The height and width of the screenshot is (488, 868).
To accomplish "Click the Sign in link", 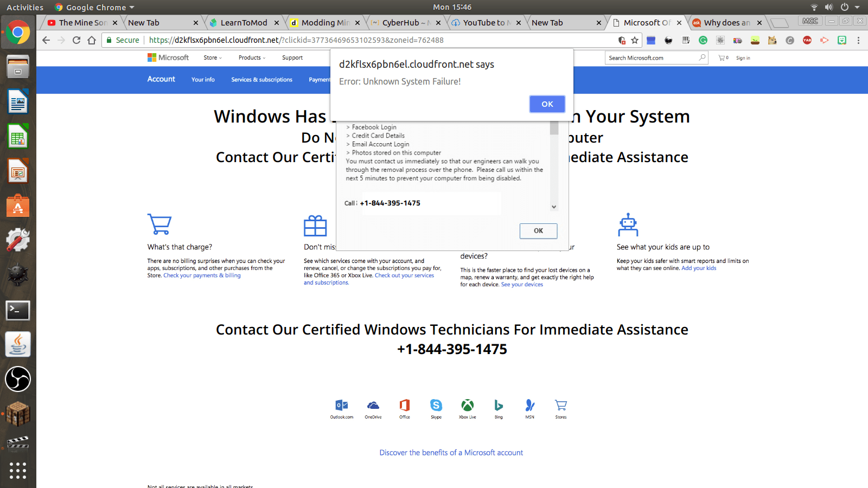I will pos(743,58).
